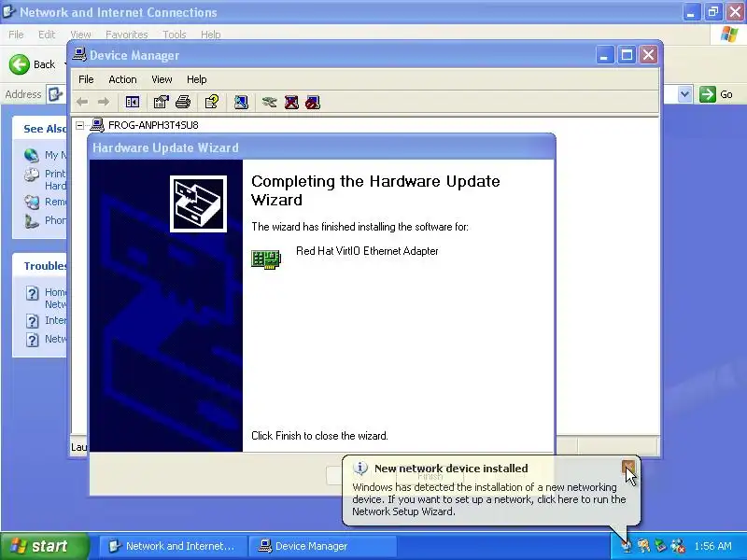
Task: Click the Hardware Update Wizard title bar
Action: [x=322, y=147]
